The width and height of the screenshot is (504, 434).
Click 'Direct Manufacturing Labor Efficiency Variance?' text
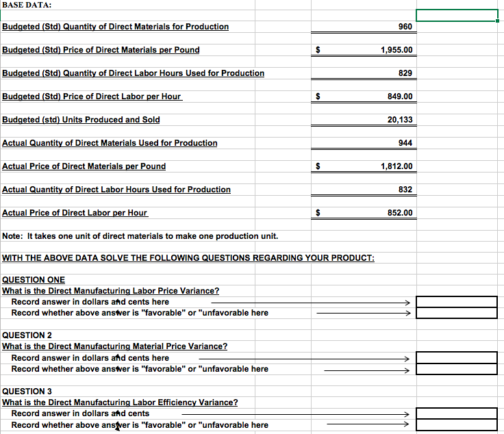click(x=143, y=403)
